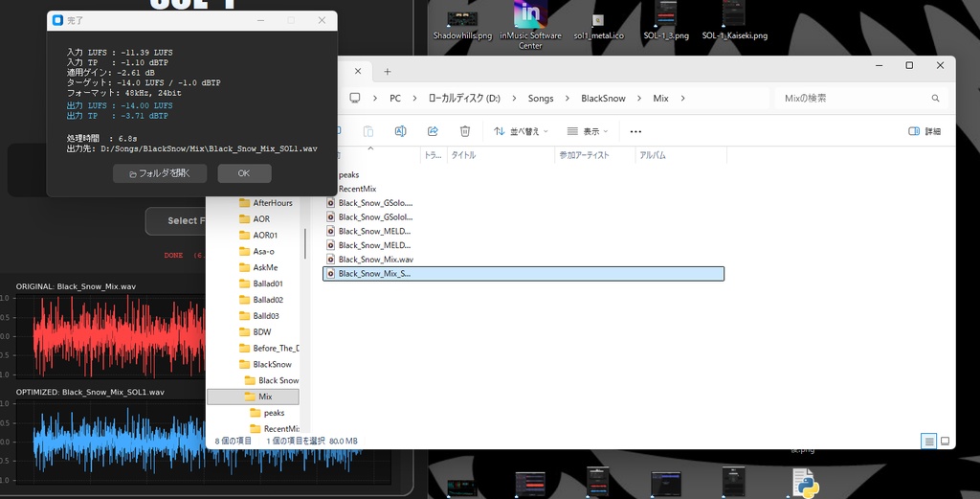Select first Black_Snow_MELD... file
This screenshot has width=980, height=499.
[x=368, y=232]
